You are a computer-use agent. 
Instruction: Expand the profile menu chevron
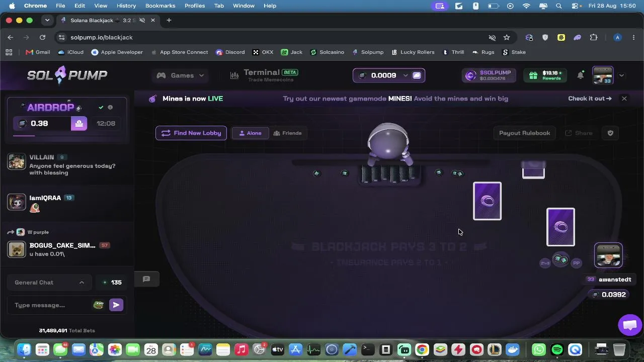click(x=621, y=75)
